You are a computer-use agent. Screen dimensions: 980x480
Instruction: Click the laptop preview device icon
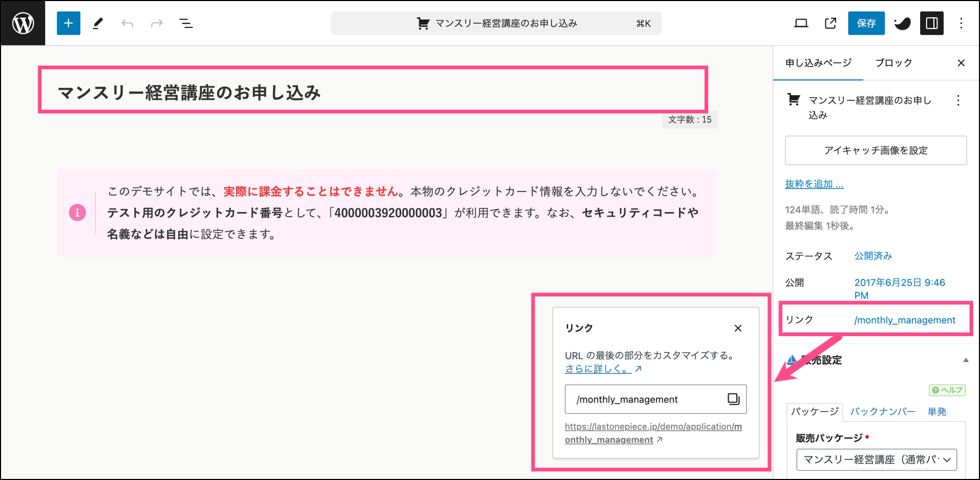pos(801,23)
